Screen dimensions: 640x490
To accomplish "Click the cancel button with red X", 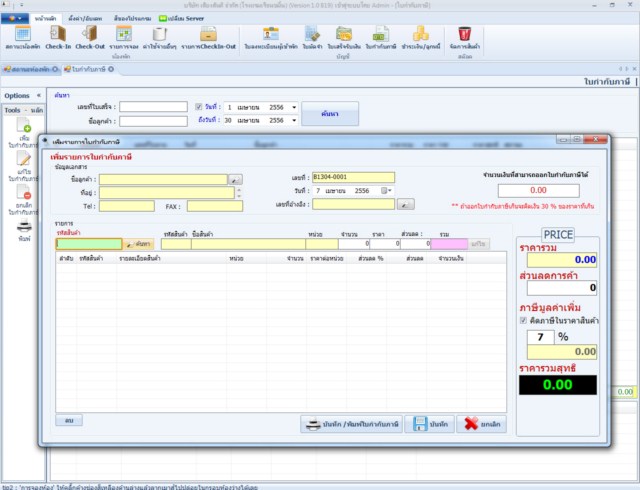I will 482,424.
